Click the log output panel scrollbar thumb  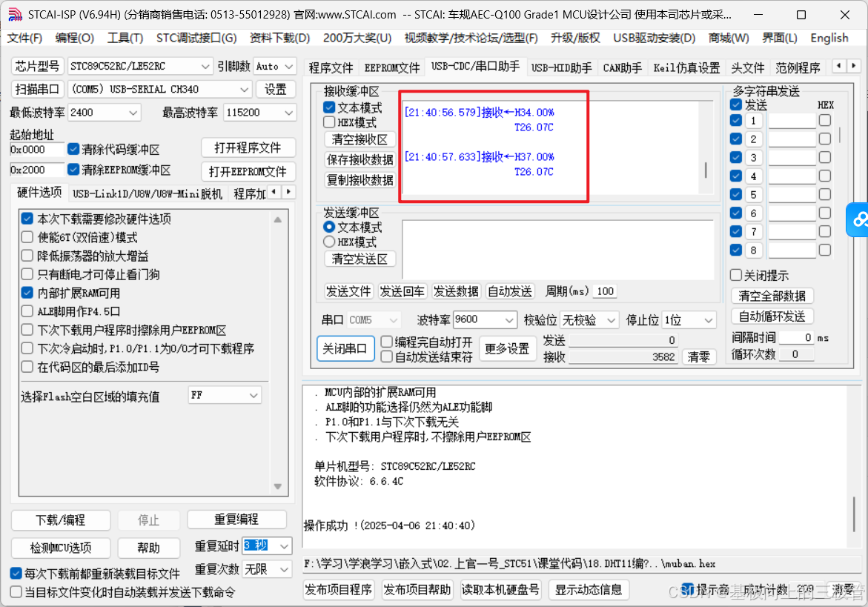[x=854, y=514]
